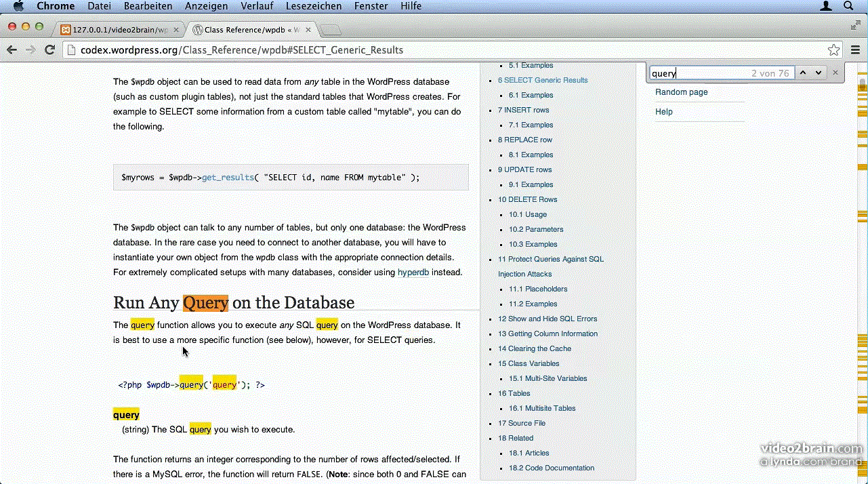Jump to 11.1 Placeholders
This screenshot has height=484, width=868.
tap(538, 289)
